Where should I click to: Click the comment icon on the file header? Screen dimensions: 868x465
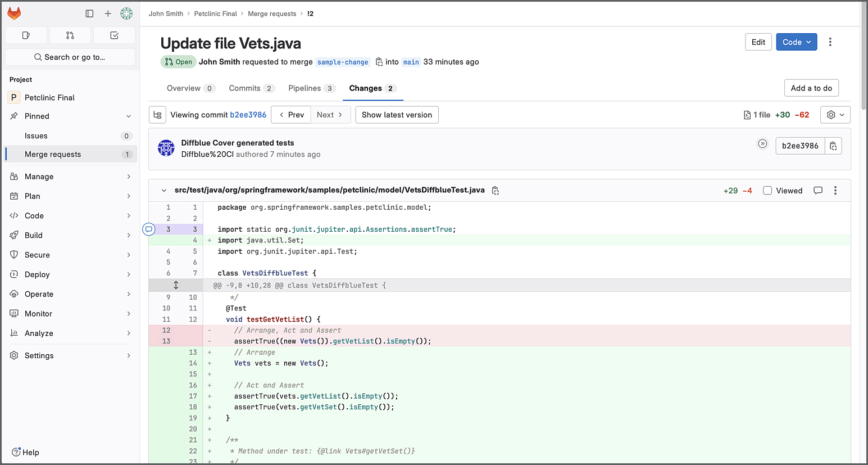click(x=817, y=190)
